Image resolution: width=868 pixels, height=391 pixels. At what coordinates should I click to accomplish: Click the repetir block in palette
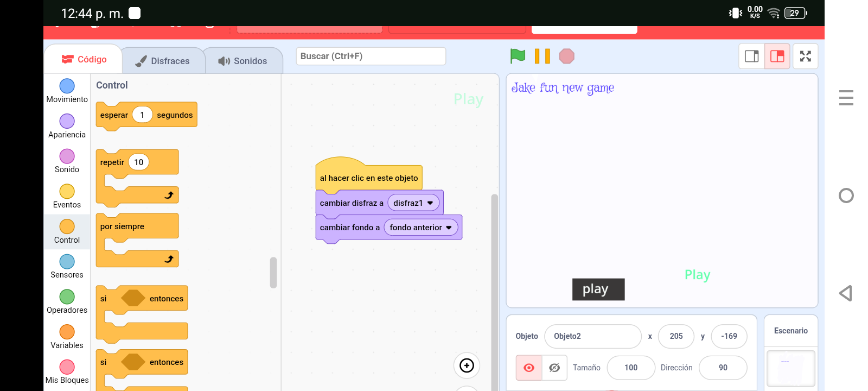137,178
